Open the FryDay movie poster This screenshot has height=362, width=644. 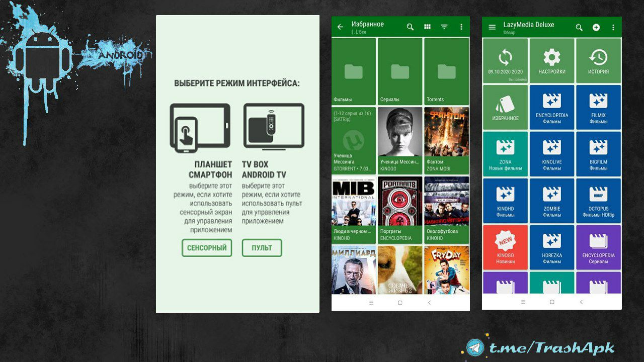coord(446,270)
